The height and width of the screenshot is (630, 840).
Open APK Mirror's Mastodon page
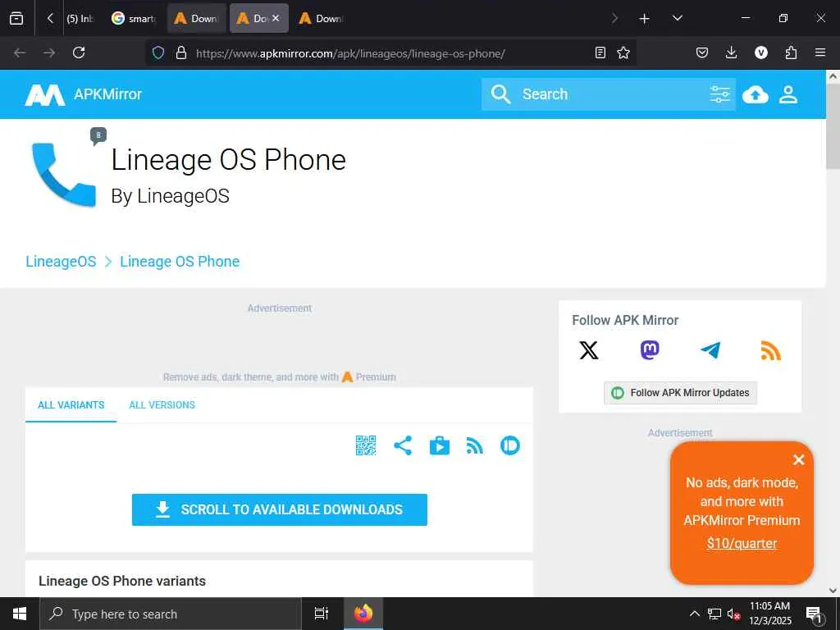pos(650,350)
